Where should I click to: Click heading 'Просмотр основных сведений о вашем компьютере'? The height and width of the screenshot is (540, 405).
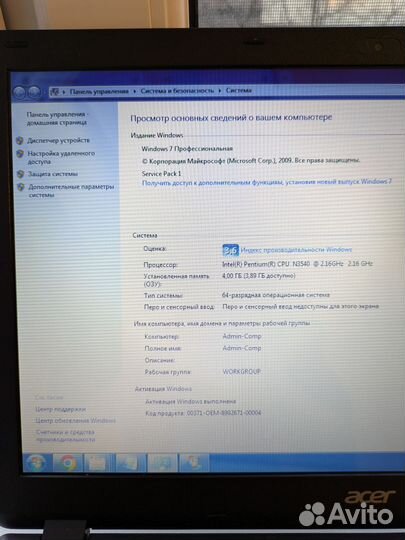point(231,118)
